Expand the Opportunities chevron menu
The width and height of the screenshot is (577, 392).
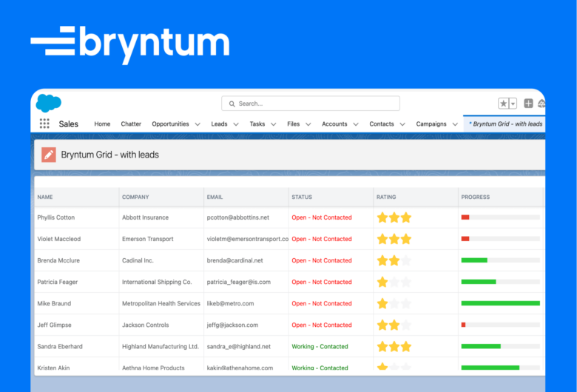point(198,124)
